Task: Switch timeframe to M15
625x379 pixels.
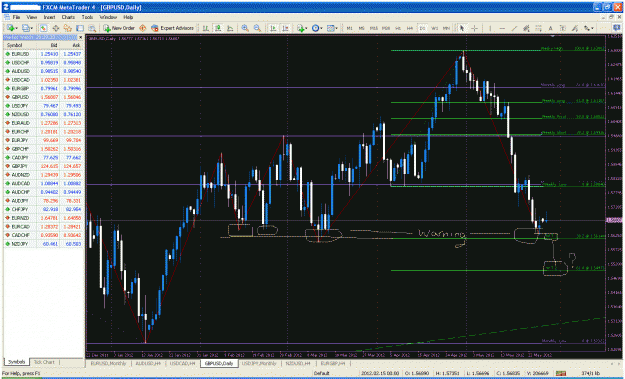Action: (x=374, y=28)
